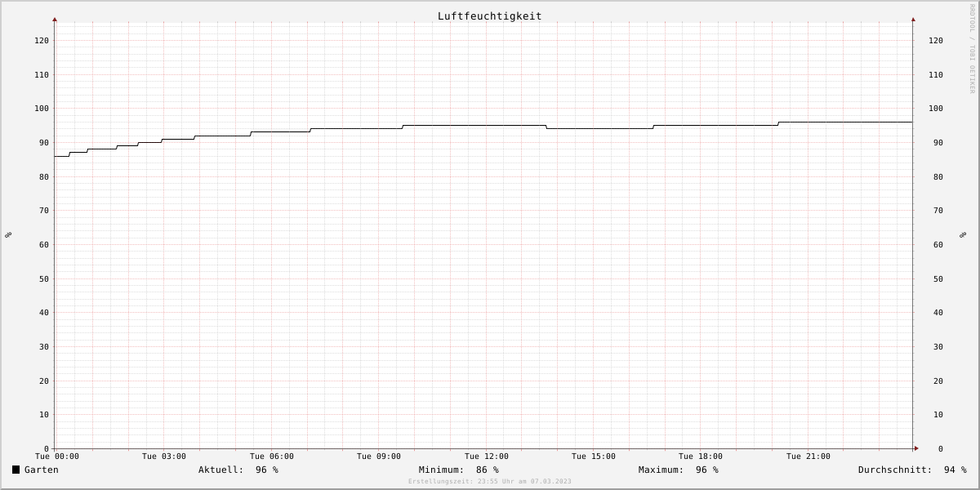Click the left y-axis label 50
Screen dimensions: 980x490
44,279
